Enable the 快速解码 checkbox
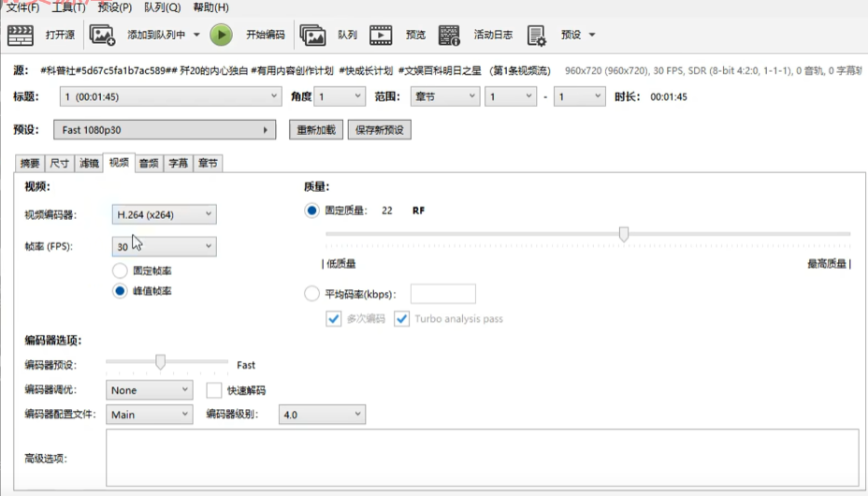868x496 pixels. (214, 390)
